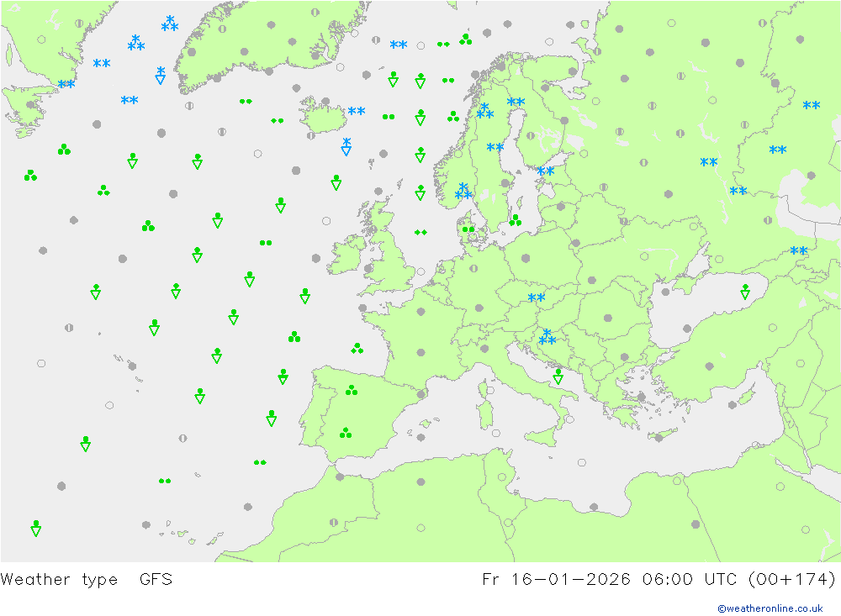Select the heavy rain symbol in the Bay of Biscay

click(x=357, y=348)
